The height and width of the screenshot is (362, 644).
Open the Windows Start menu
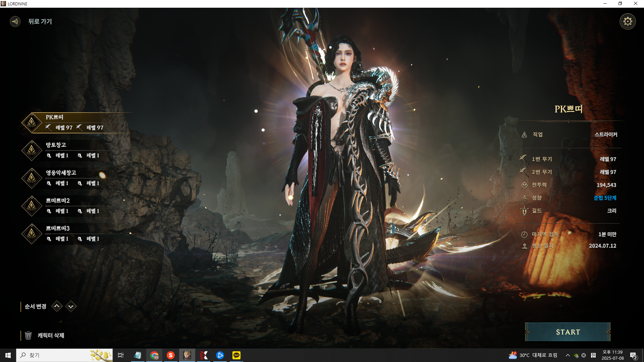pyautogui.click(x=8, y=355)
